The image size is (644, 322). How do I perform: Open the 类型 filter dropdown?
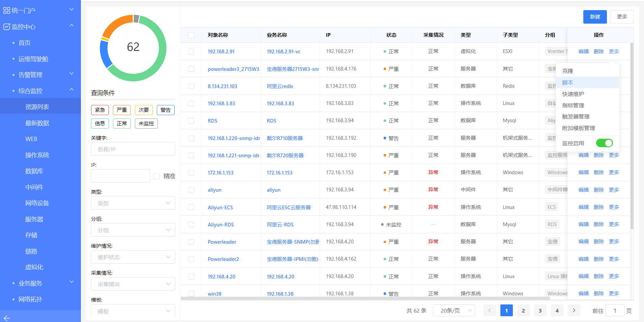point(133,203)
